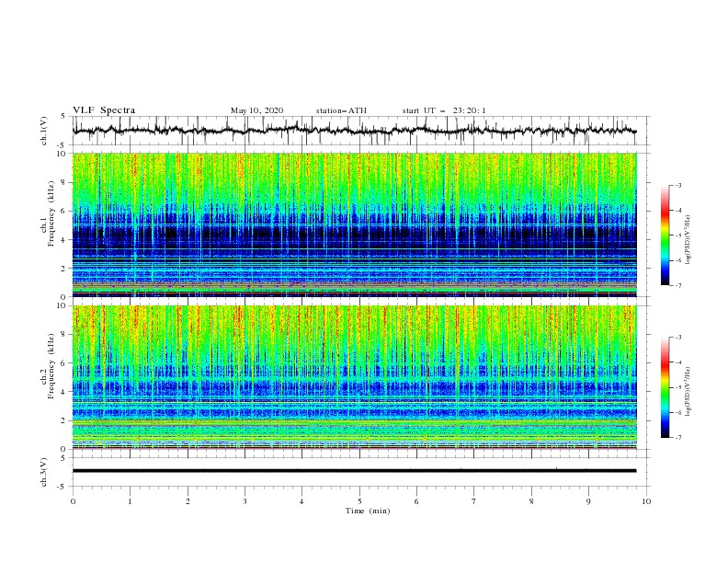The height and width of the screenshot is (563, 728).
Task: Click the time axis tick label '5'
Action: click(x=359, y=501)
